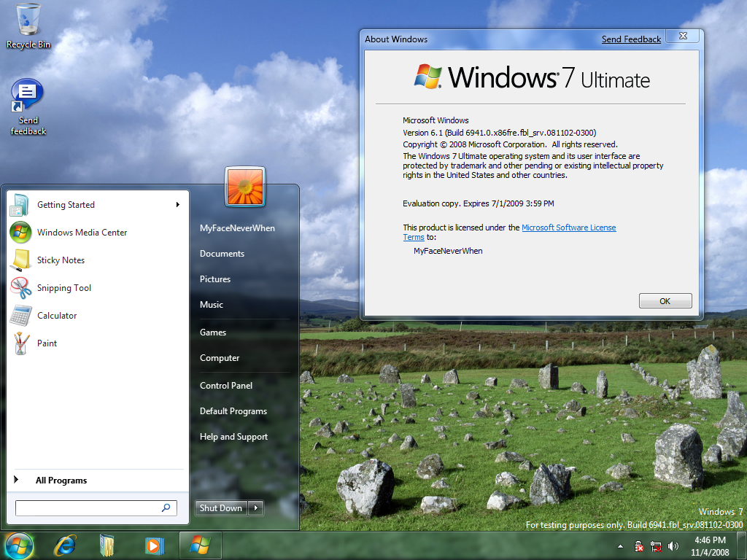Launch Snipping Tool from Start menu
Viewport: 747px width, 560px height.
[64, 288]
